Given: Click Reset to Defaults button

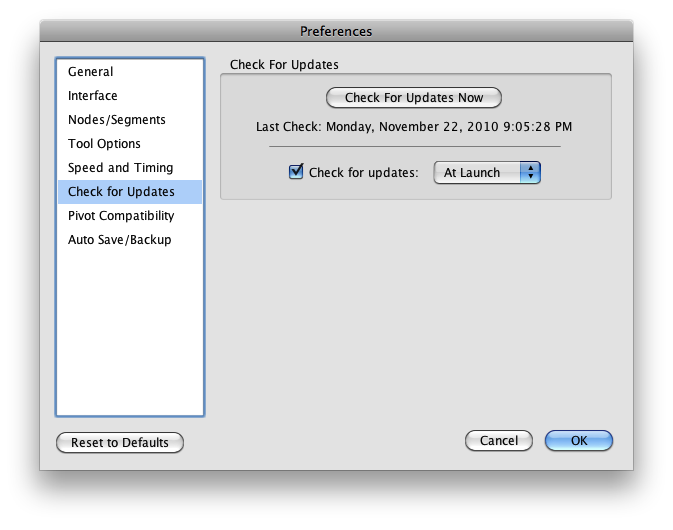Looking at the screenshot, I should click(x=120, y=442).
